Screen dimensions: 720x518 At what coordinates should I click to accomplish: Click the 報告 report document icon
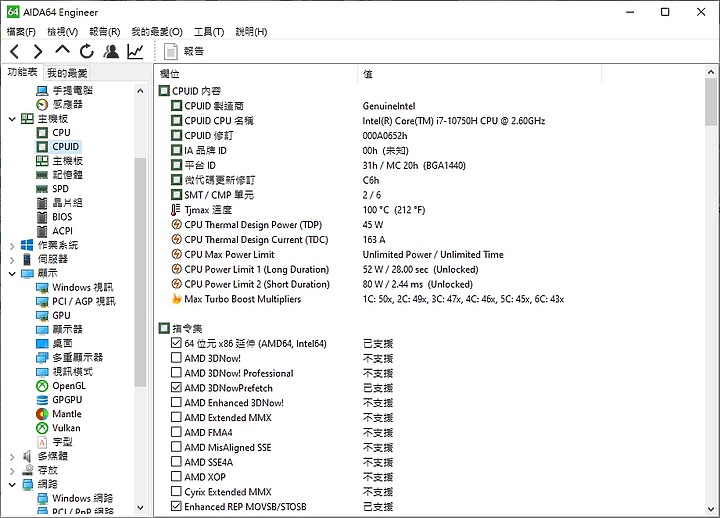click(170, 51)
